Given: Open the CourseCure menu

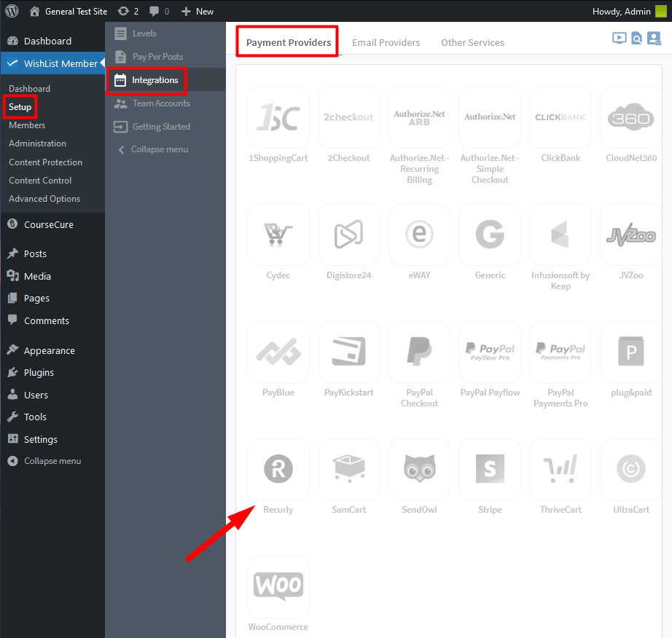Looking at the screenshot, I should point(52,224).
